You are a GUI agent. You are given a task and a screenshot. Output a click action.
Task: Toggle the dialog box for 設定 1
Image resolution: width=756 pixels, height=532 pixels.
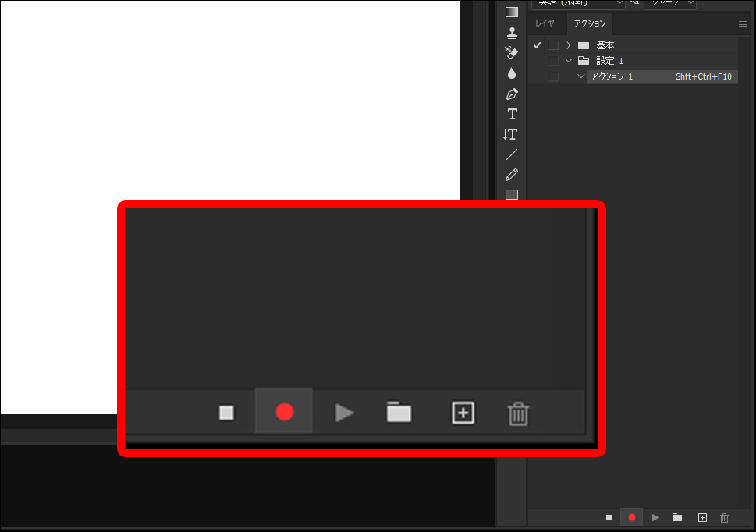click(553, 61)
